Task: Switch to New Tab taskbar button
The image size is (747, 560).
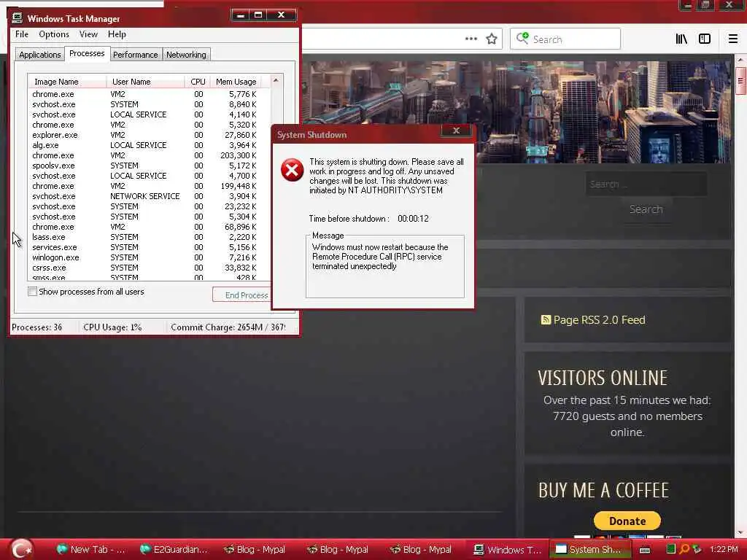Action: point(90,550)
